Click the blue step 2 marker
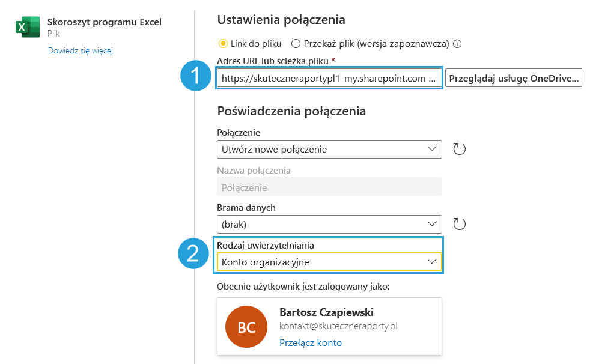The width and height of the screenshot is (593, 364). [x=193, y=255]
